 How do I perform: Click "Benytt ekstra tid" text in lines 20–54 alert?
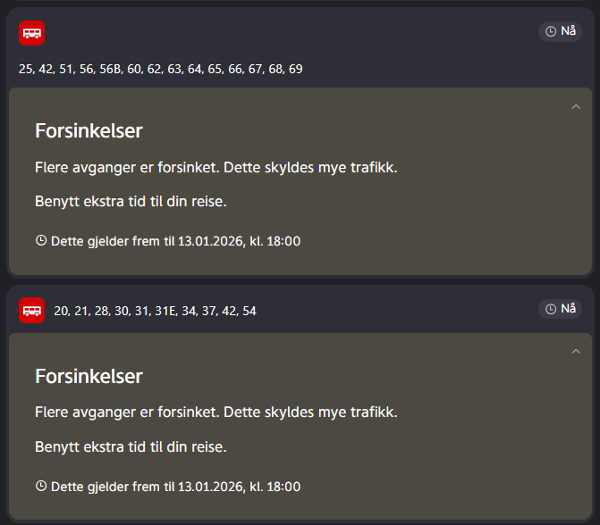pyautogui.click(x=131, y=447)
